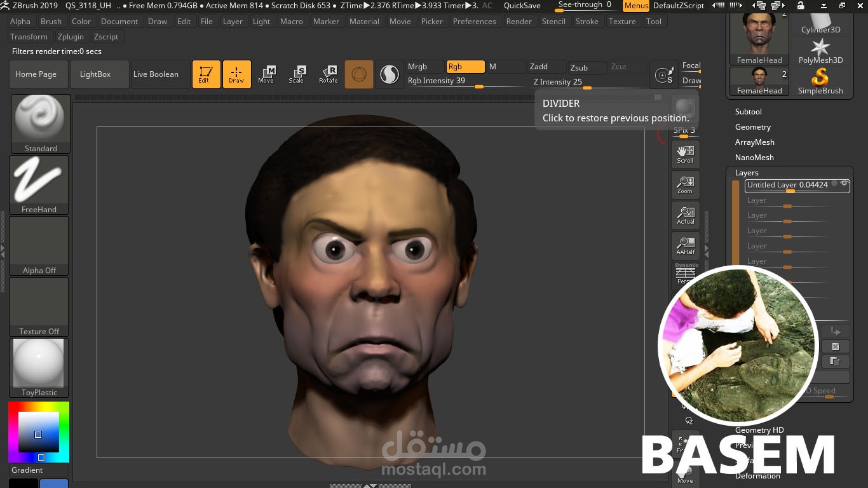The image size is (868, 488).
Task: Expand the Deformation section
Action: pyautogui.click(x=757, y=476)
